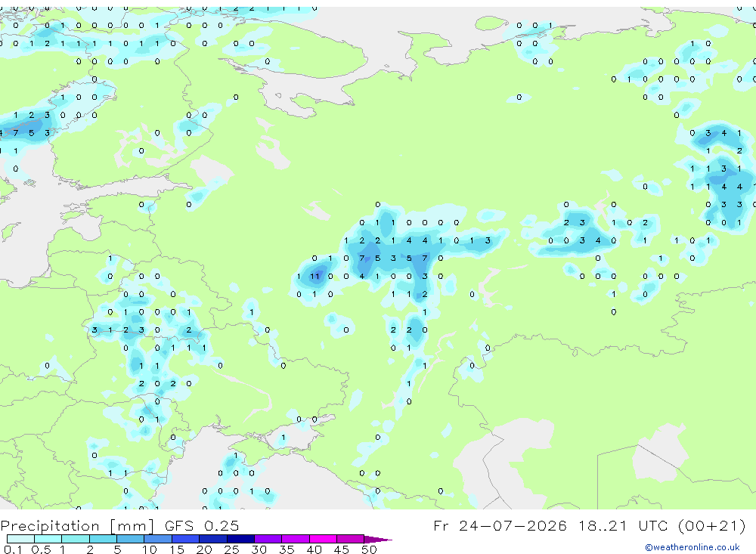Viewport: 756px width, 554px height.
Task: Click the 'Precipitation [mm] GFS 0.25' title text
Action: coord(119,525)
